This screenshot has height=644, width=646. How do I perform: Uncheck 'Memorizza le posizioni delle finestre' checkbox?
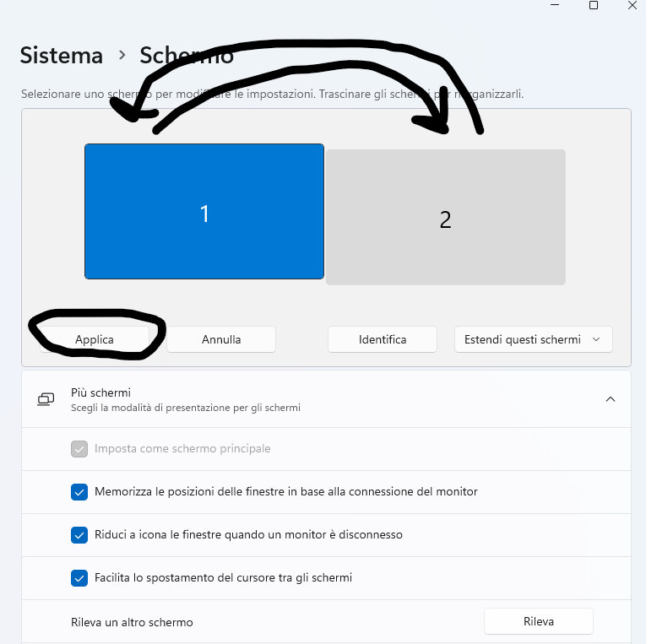tap(79, 491)
